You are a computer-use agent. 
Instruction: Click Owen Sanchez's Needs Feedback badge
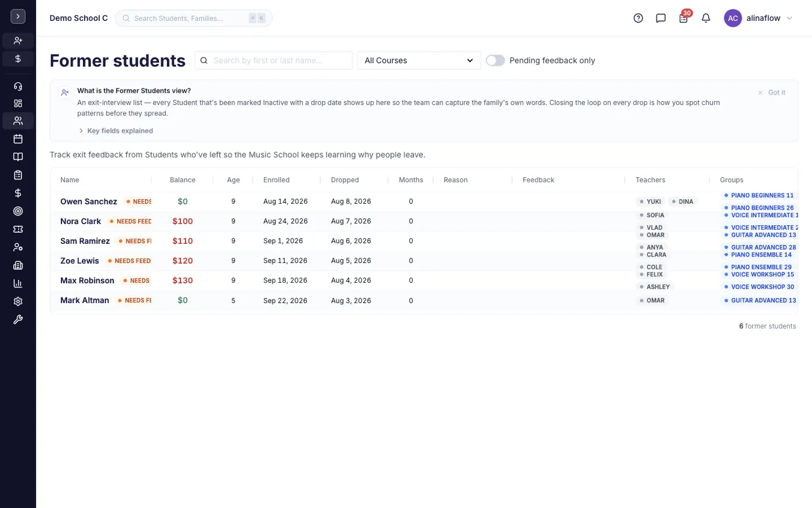137,201
